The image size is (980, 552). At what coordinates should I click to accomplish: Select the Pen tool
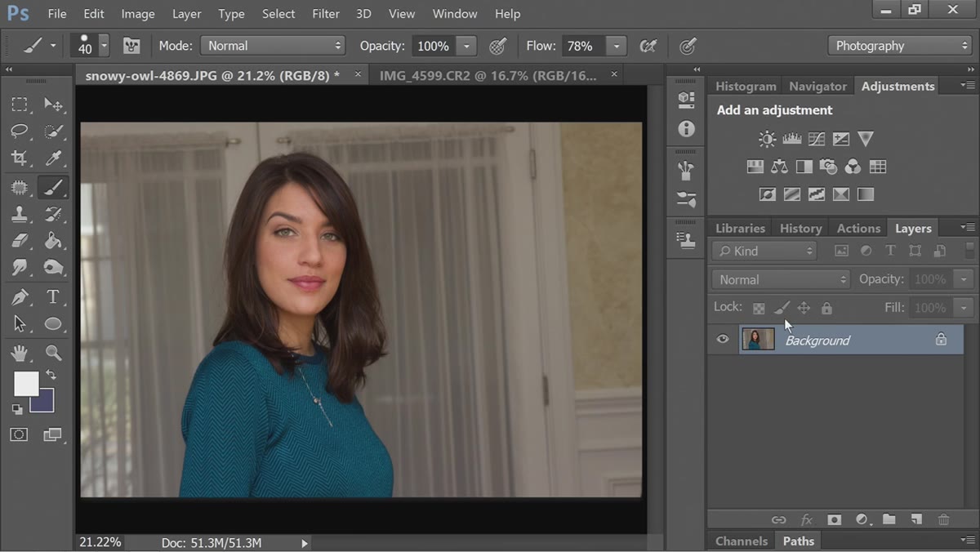pos(20,297)
